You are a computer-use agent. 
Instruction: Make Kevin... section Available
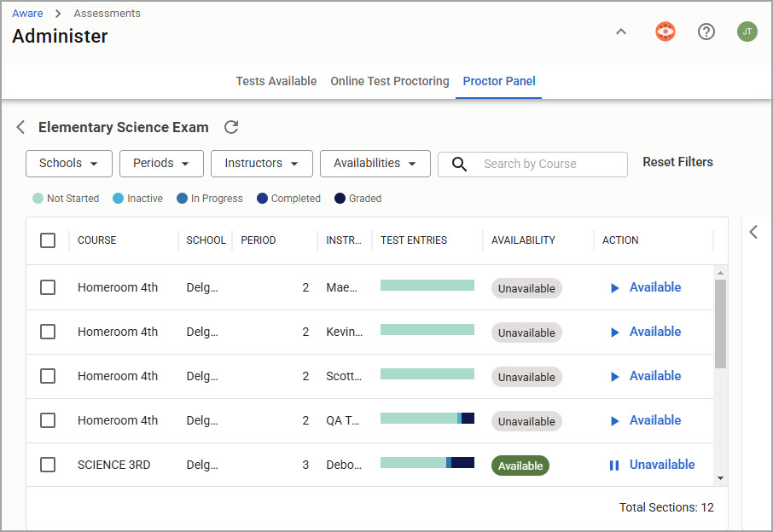pyautogui.click(x=655, y=332)
